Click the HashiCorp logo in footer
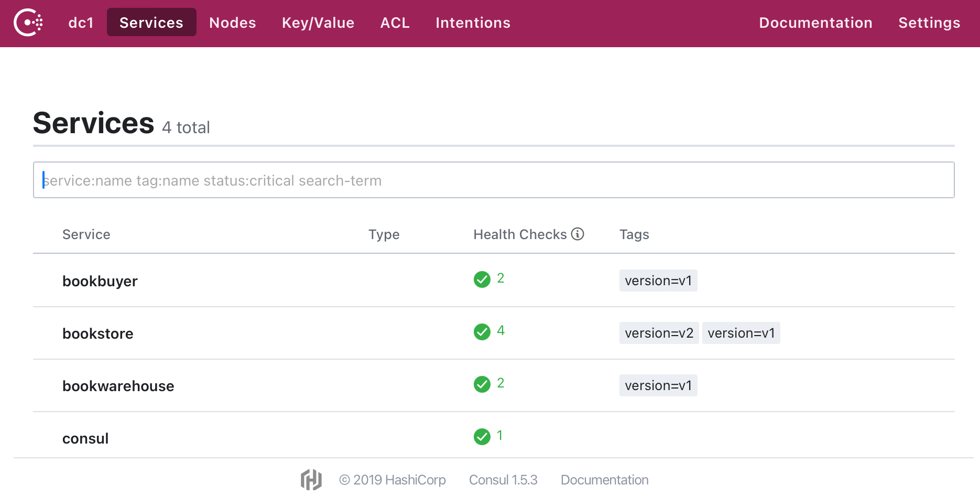Viewport: 980px width, 496px height. (x=311, y=480)
